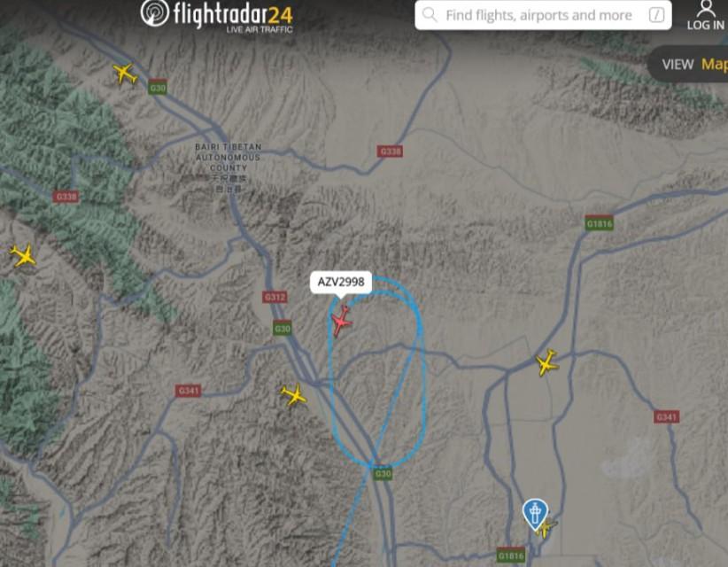
Task: Click the Bairi Tibetan Autonomous County label
Action: point(228,167)
